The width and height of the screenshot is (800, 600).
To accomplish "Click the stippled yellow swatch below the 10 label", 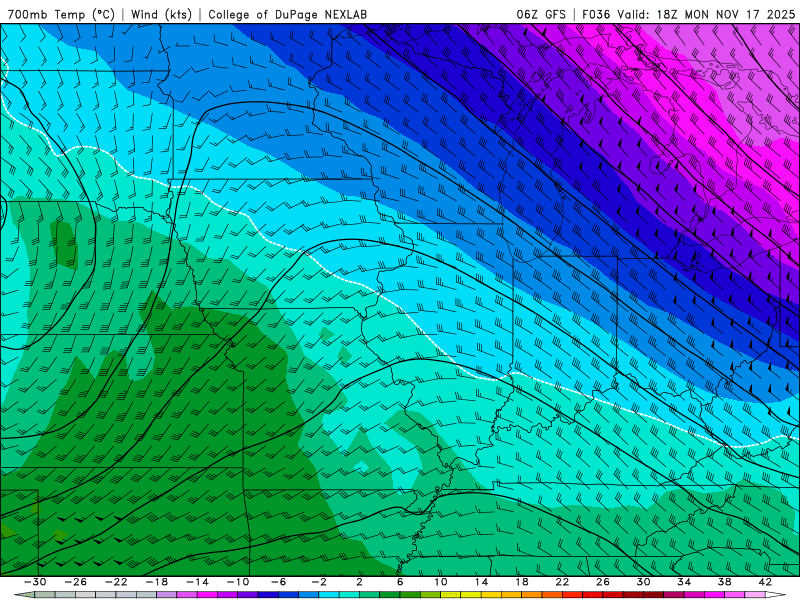I will pyautogui.click(x=451, y=595).
